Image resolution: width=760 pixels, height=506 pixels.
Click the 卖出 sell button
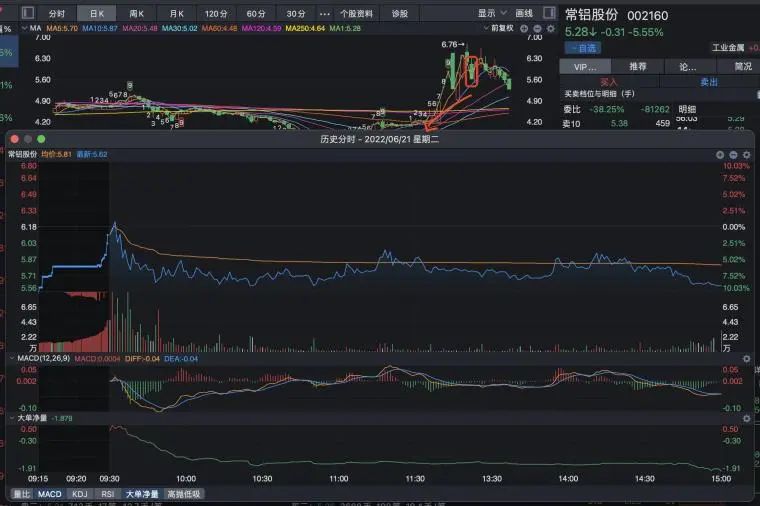click(x=709, y=82)
